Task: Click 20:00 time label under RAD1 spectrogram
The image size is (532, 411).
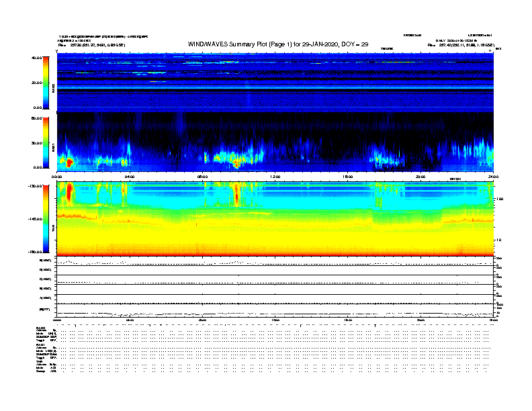Action: (x=420, y=177)
